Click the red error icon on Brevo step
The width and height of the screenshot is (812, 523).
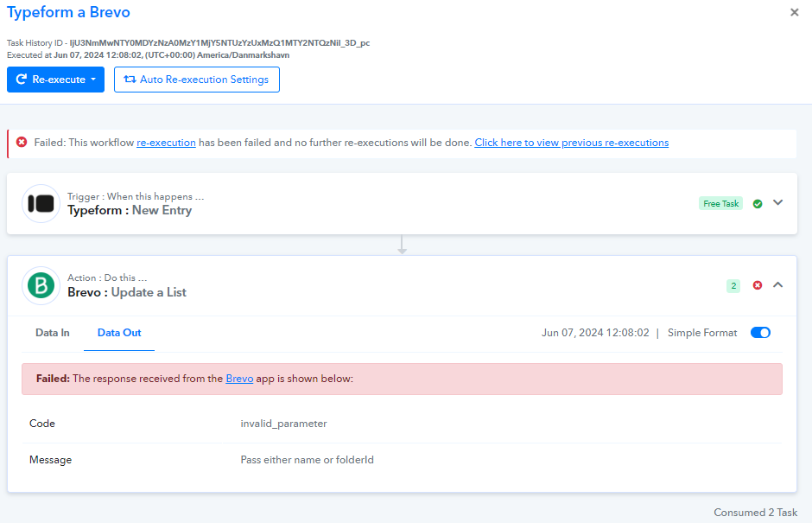[757, 285]
